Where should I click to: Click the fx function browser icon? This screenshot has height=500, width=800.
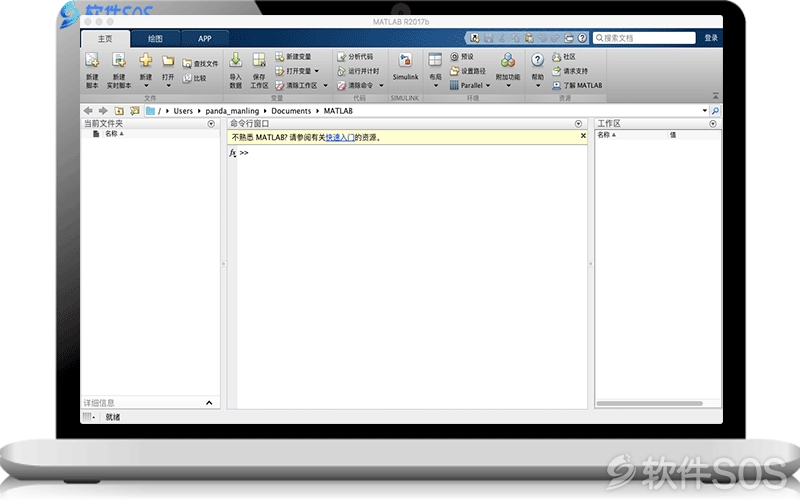pyautogui.click(x=232, y=153)
